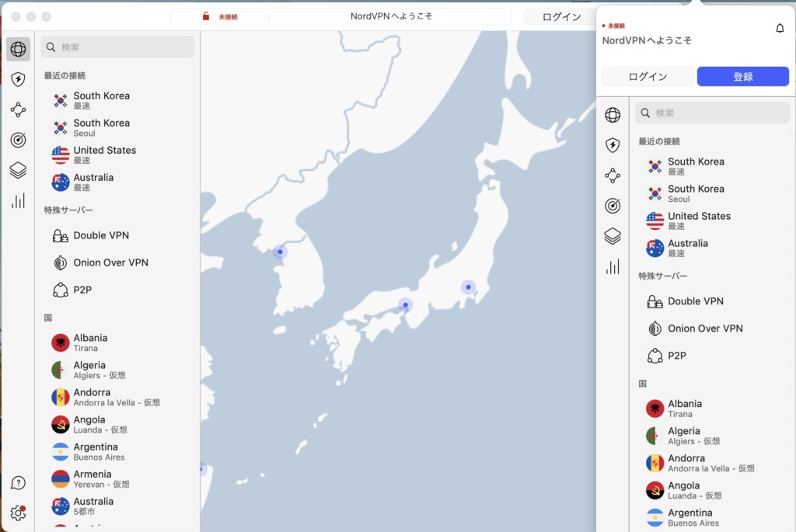Select Albania Tirana in popup panel
Image resolution: width=796 pixels, height=532 pixels.
coord(712,409)
